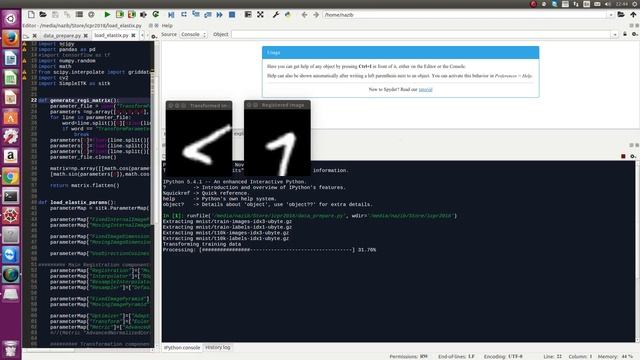Click the Transformed image thumbnail window

(x=199, y=139)
